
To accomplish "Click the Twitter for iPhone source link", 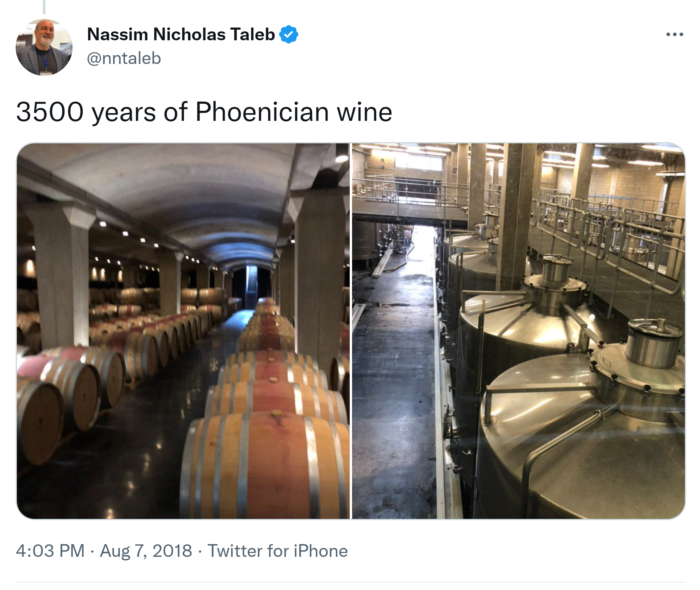I will tap(277, 551).
